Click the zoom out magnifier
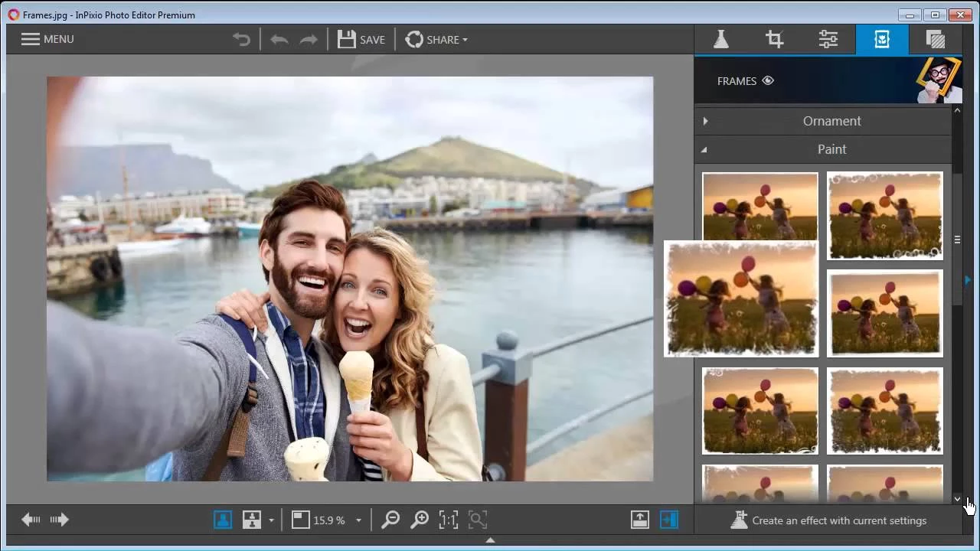Viewport: 980px width, 551px height. tap(390, 520)
